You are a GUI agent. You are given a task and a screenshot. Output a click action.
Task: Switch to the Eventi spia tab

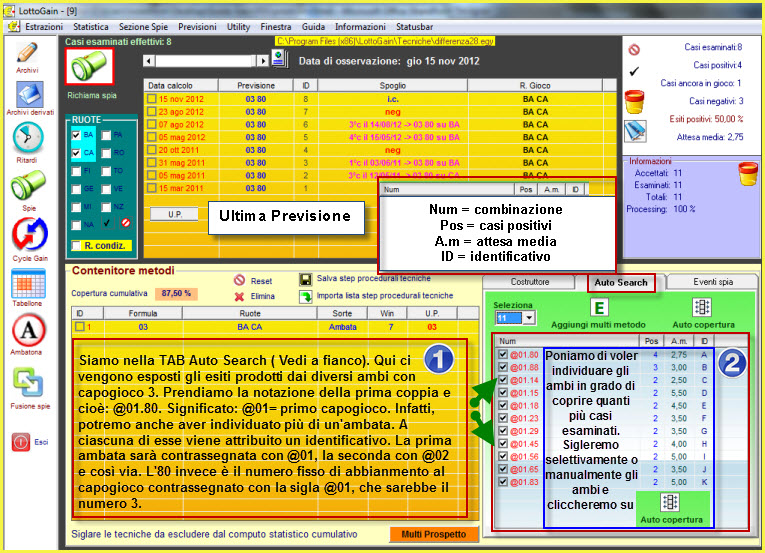(713, 282)
